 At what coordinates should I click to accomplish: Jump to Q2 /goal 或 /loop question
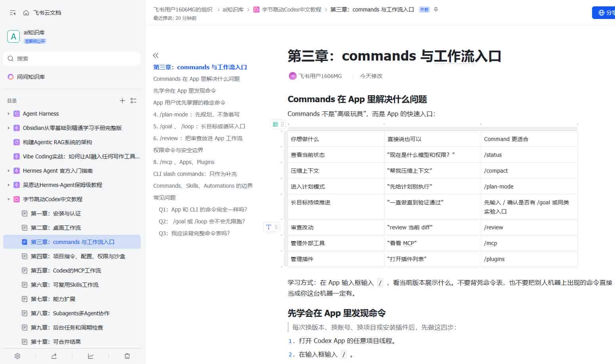click(x=202, y=221)
